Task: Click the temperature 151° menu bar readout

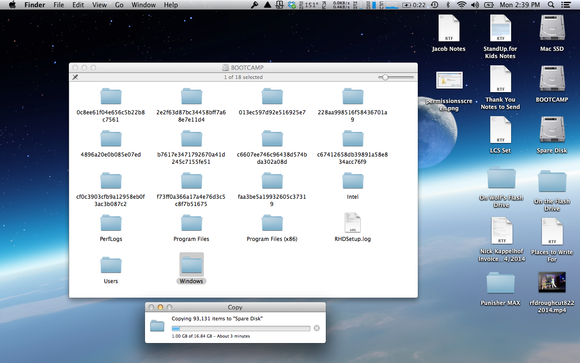Action: tap(311, 5)
